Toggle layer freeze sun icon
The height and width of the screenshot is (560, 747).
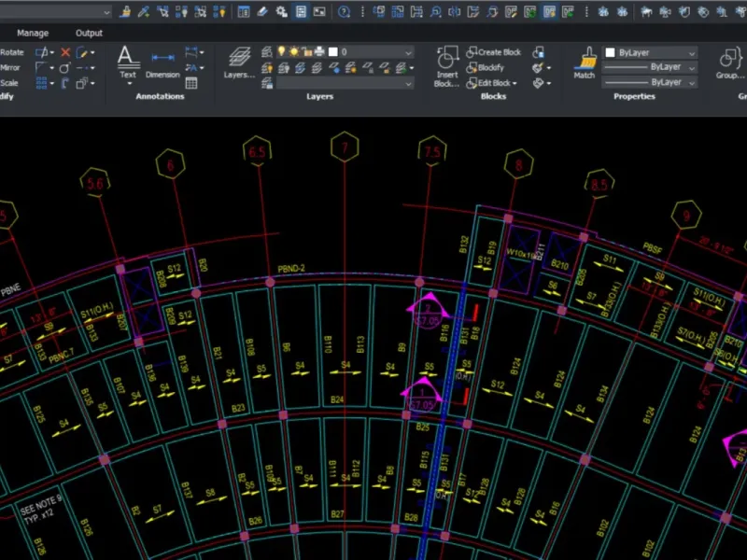tap(293, 52)
